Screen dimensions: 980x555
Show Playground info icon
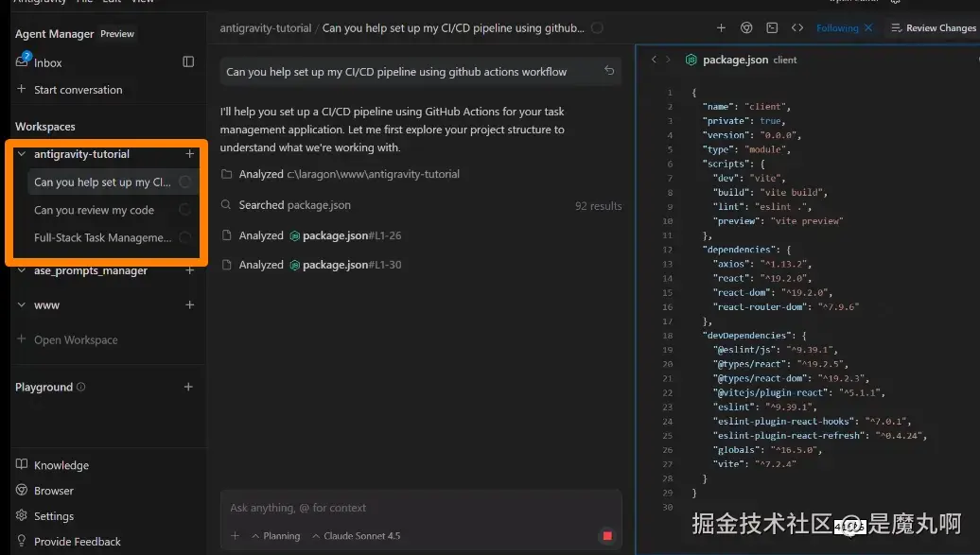pos(80,387)
